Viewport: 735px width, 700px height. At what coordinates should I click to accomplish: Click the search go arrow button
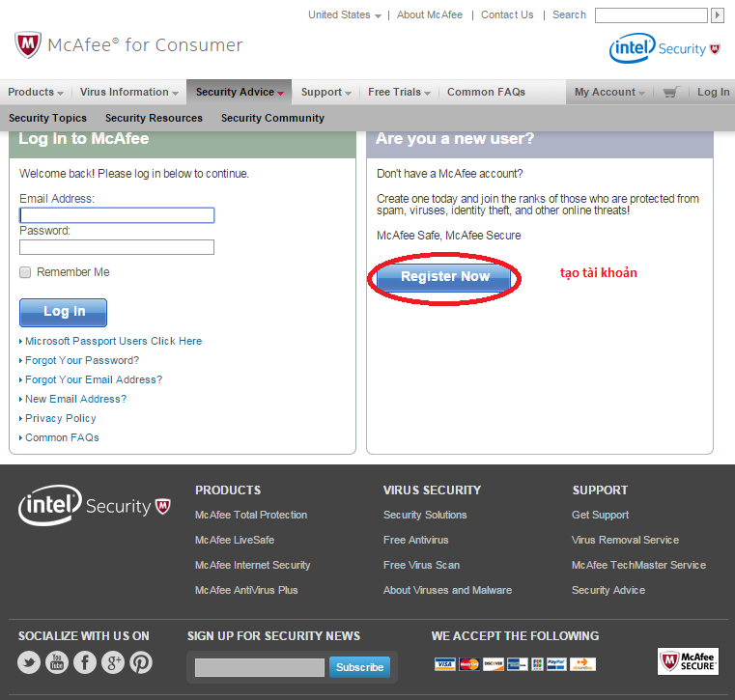[x=718, y=15]
